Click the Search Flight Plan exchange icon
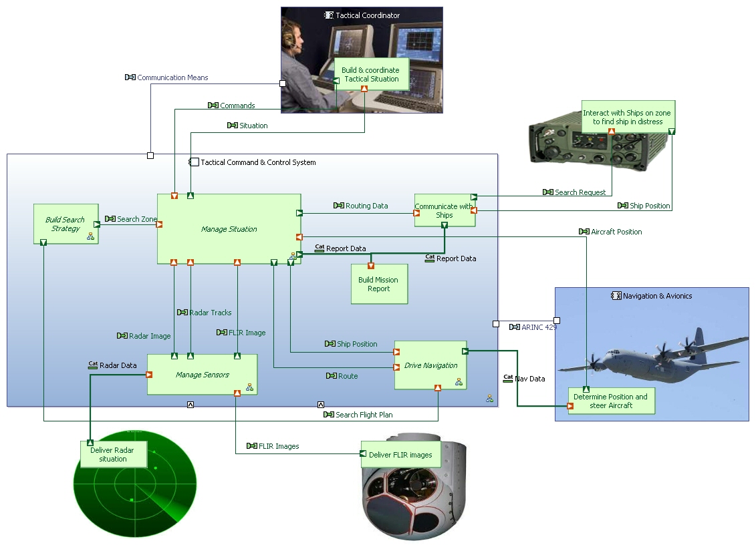The width and height of the screenshot is (756, 553). [328, 414]
